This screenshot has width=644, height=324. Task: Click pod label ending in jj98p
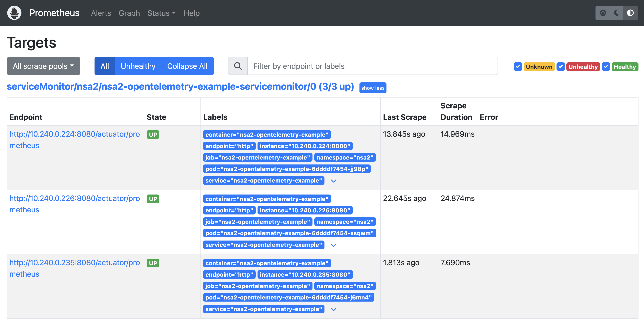click(x=287, y=169)
